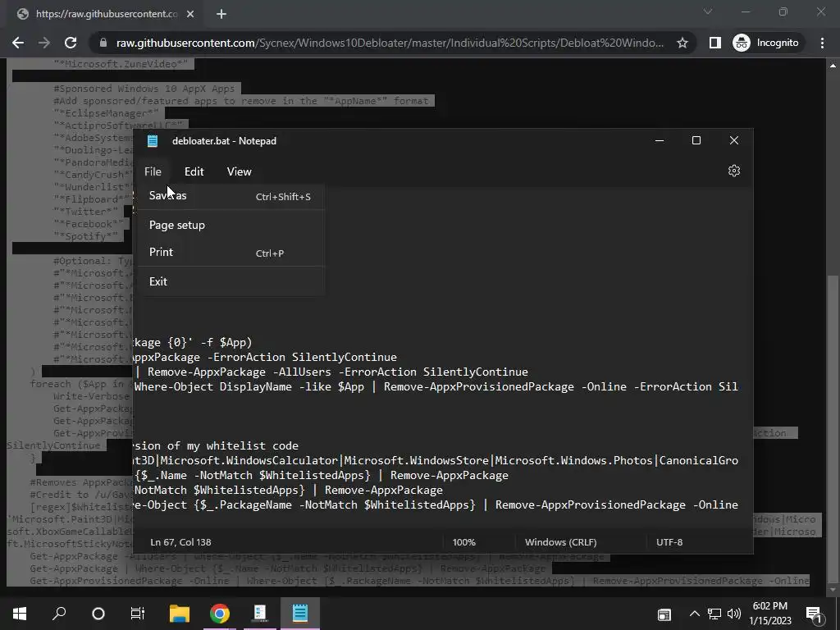This screenshot has width=840, height=630.
Task: Open the notification center icon
Action: click(814, 614)
